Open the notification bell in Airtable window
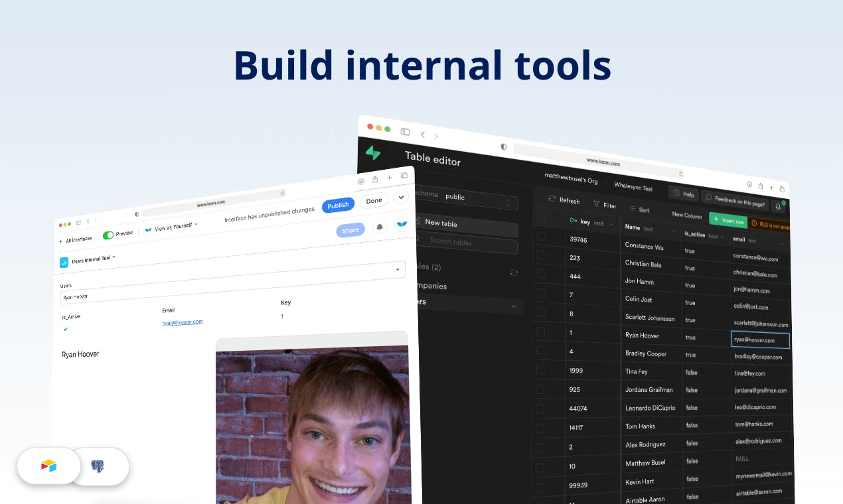Image resolution: width=843 pixels, height=504 pixels. (x=380, y=227)
